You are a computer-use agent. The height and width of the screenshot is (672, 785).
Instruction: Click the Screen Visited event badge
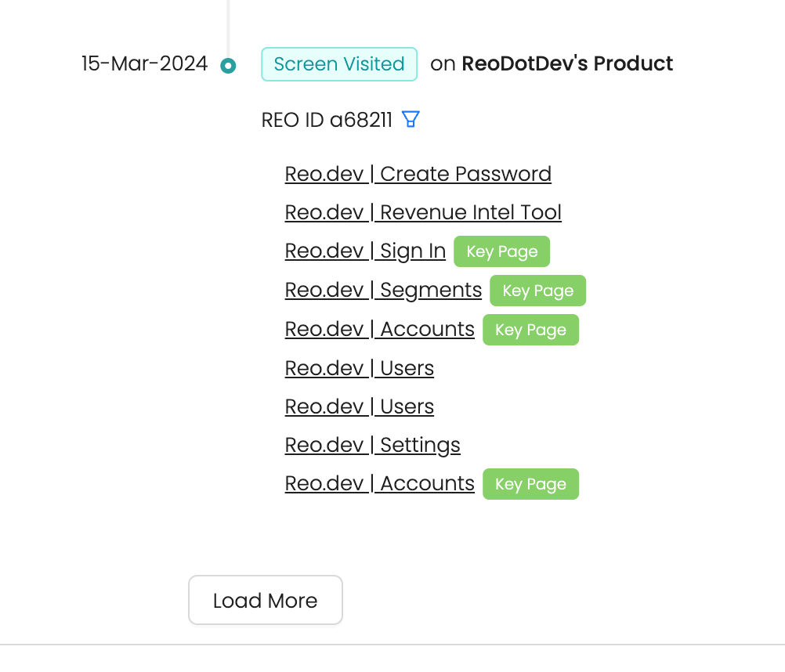pyautogui.click(x=339, y=64)
